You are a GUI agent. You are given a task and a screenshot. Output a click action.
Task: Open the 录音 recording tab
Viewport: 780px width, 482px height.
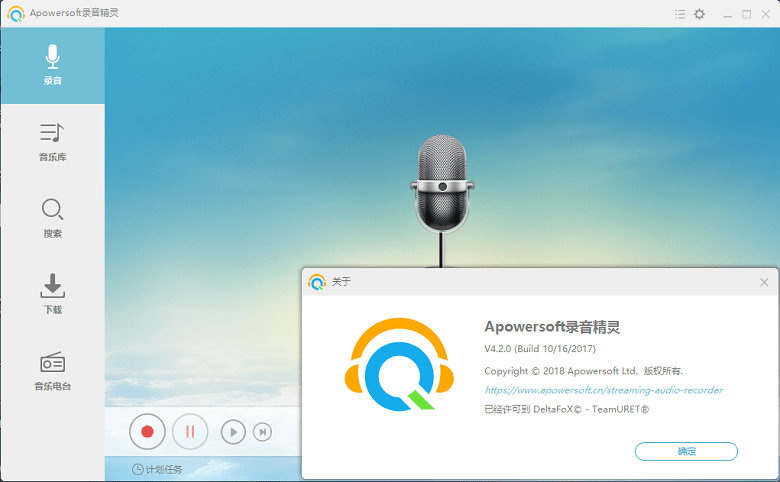pos(53,66)
